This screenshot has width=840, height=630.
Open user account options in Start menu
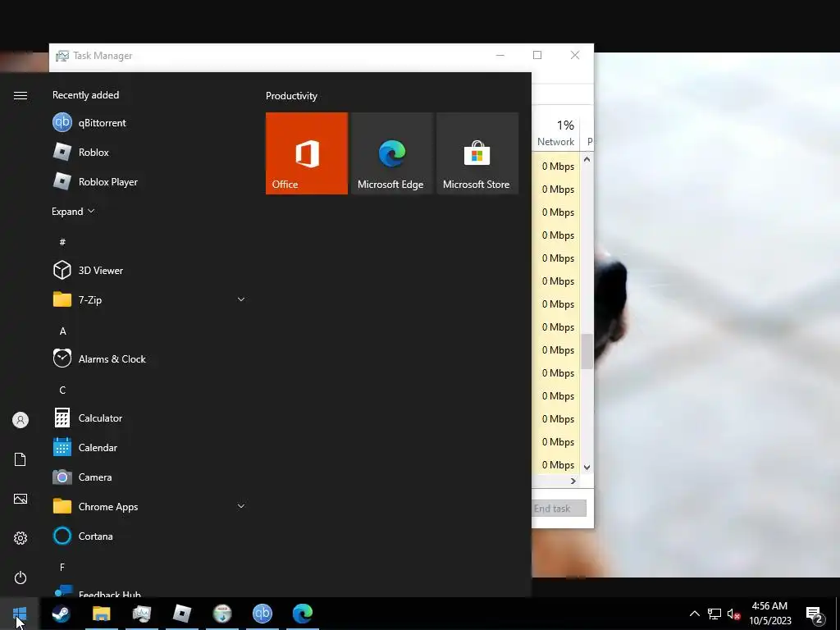pyautogui.click(x=21, y=420)
